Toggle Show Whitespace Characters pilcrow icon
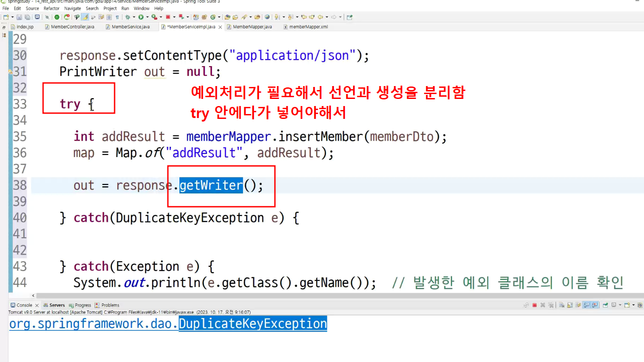The image size is (644, 362). pos(117,17)
